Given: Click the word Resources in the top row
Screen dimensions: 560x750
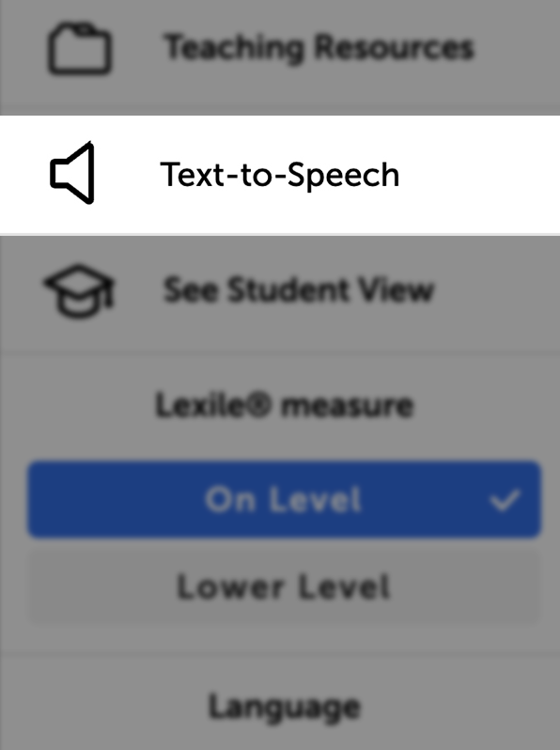Looking at the screenshot, I should (394, 47).
